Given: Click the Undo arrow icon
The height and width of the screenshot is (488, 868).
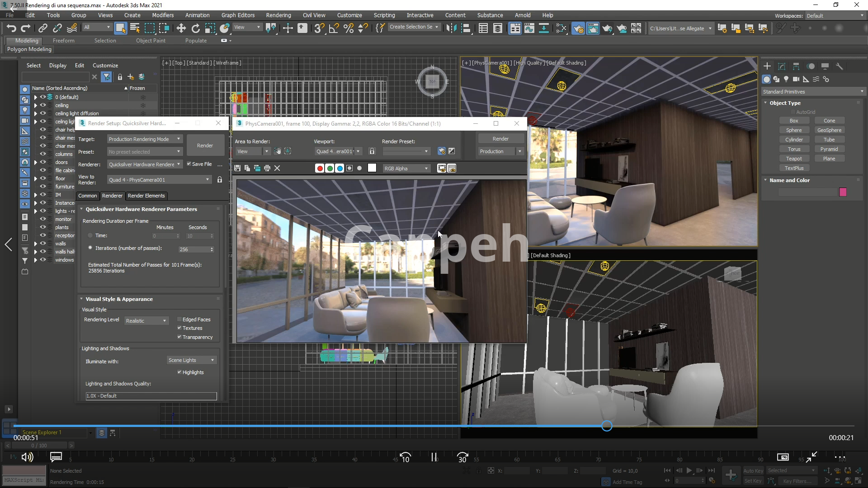Looking at the screenshot, I should [x=11, y=28].
